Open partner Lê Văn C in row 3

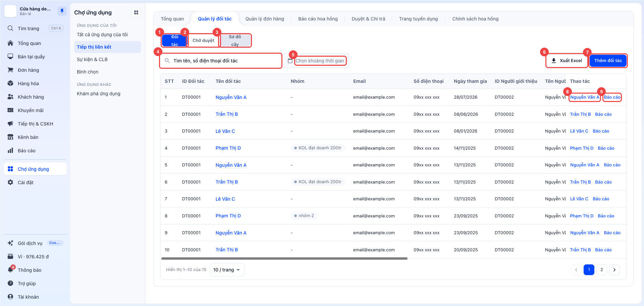225,131
